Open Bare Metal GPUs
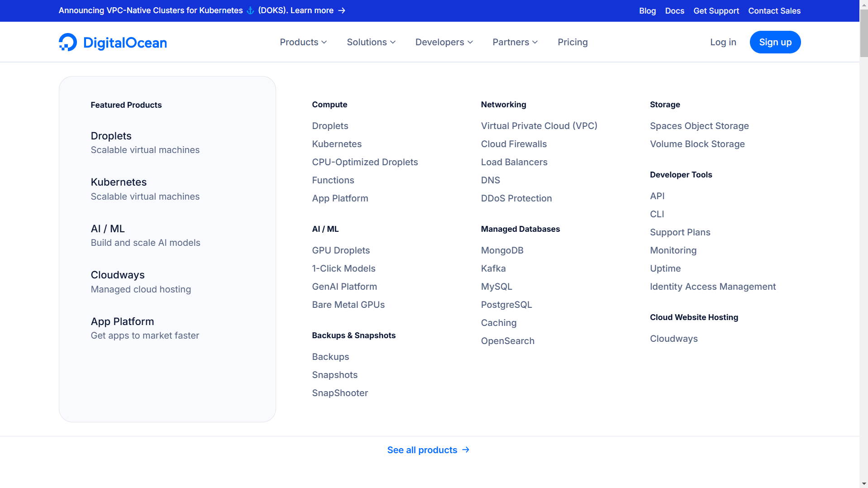 click(x=348, y=305)
